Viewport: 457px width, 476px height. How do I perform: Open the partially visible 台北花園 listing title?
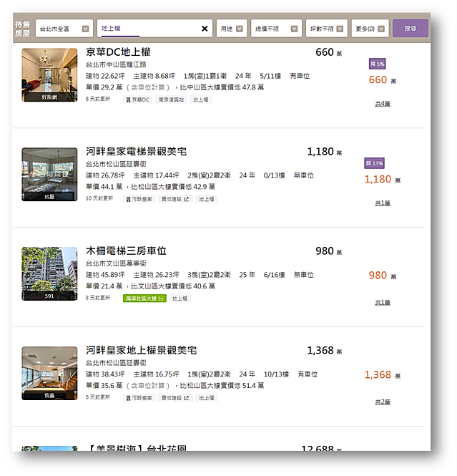[138, 448]
